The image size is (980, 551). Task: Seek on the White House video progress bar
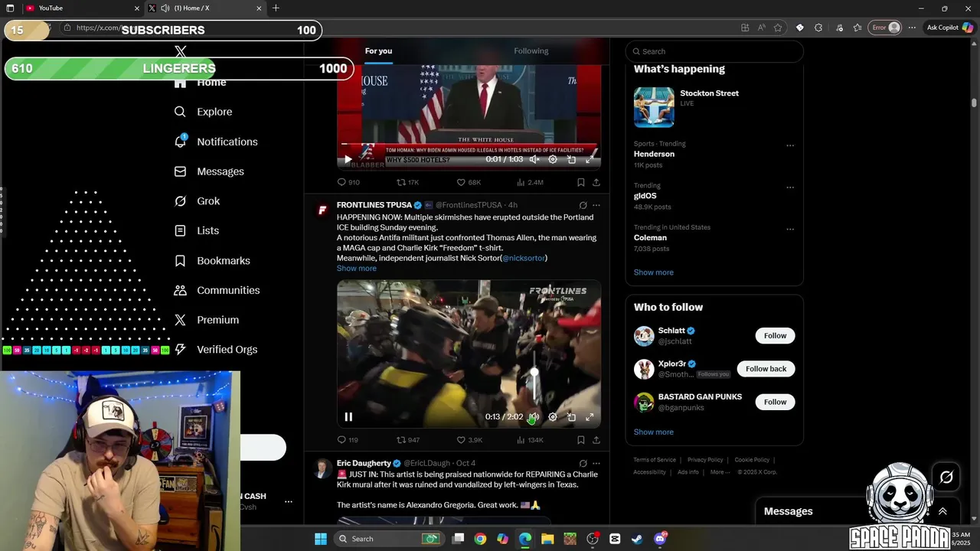click(x=469, y=144)
